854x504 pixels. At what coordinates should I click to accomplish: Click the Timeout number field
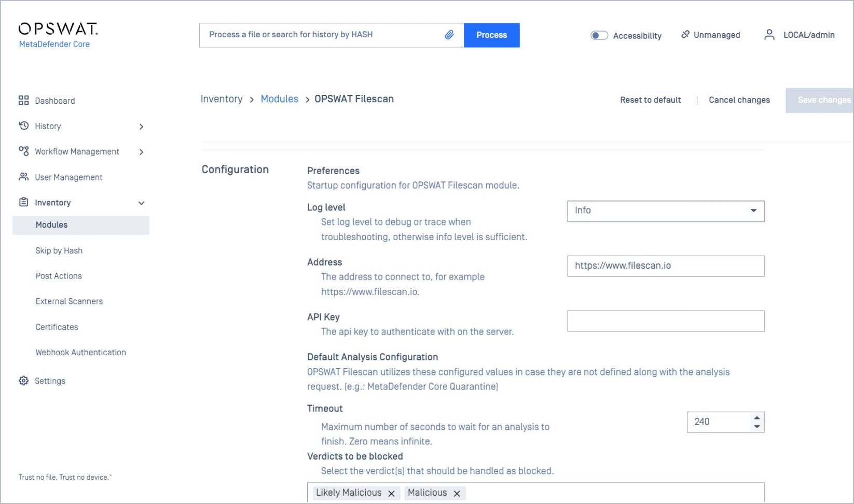point(719,422)
